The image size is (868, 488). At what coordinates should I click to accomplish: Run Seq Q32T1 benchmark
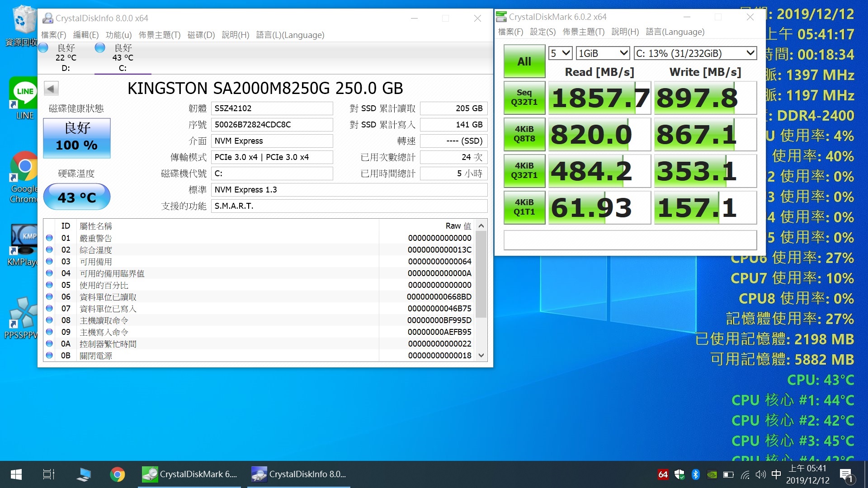[x=524, y=97]
